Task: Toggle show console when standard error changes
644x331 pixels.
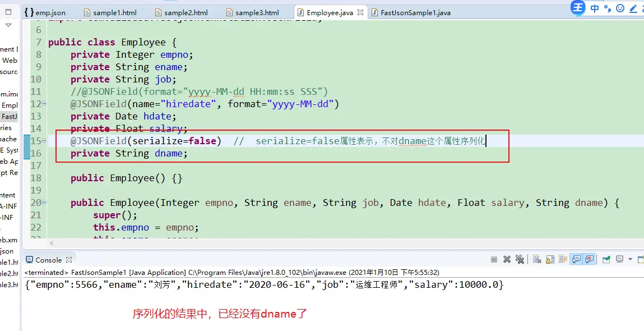Action: click(x=589, y=260)
